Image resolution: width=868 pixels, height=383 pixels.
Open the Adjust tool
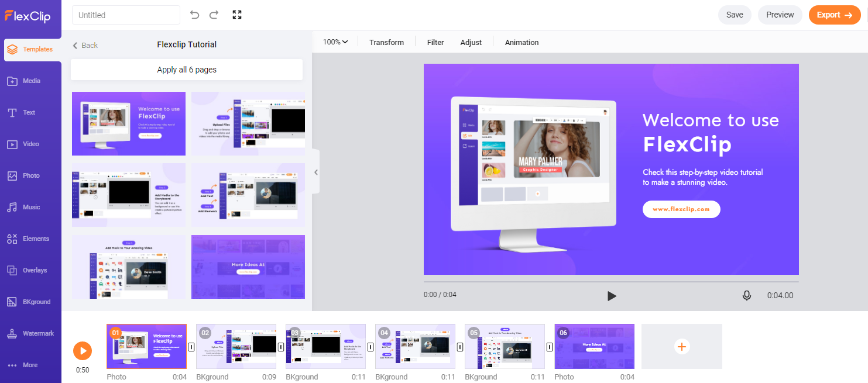[x=471, y=42]
